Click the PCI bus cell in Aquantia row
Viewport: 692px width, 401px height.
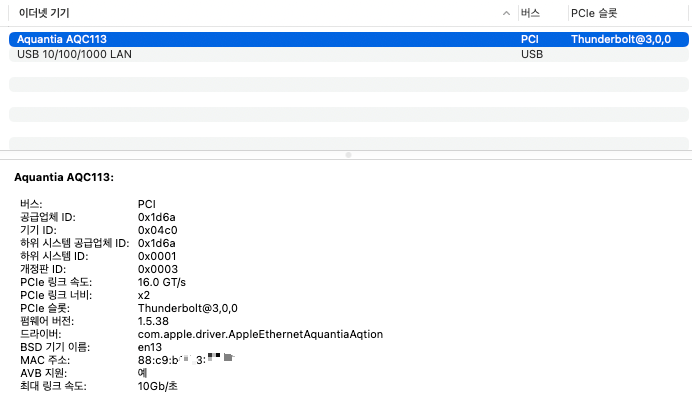(530, 39)
